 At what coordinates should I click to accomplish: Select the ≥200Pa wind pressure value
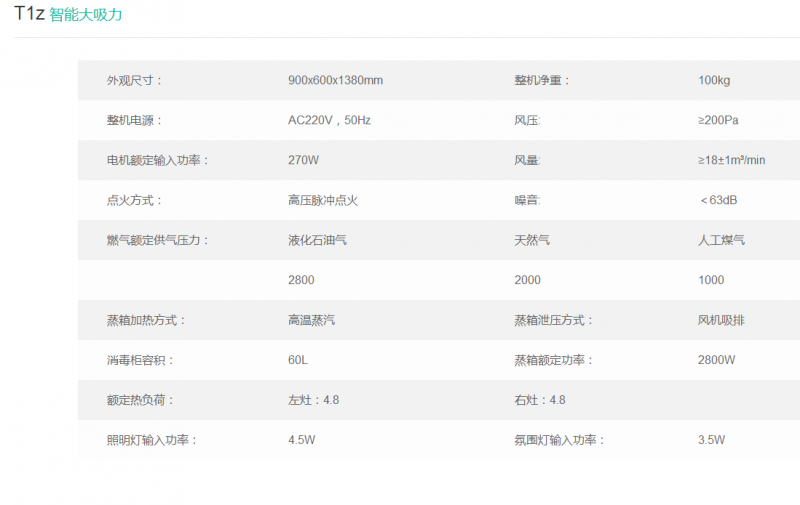click(x=718, y=120)
